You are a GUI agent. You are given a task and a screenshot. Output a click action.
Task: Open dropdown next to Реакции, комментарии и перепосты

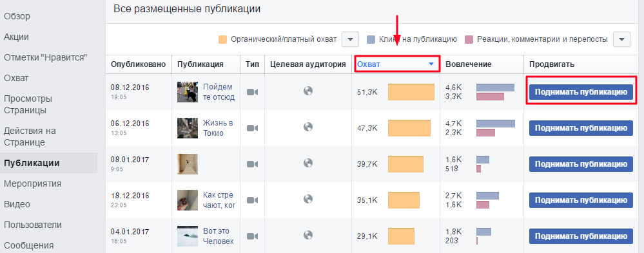pos(621,39)
